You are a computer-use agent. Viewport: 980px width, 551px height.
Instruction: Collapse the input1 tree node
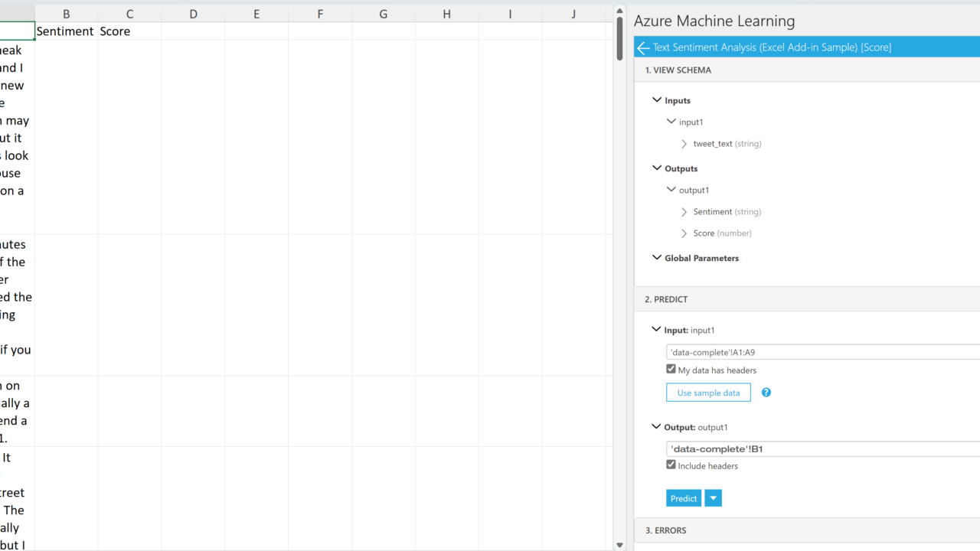(x=671, y=122)
